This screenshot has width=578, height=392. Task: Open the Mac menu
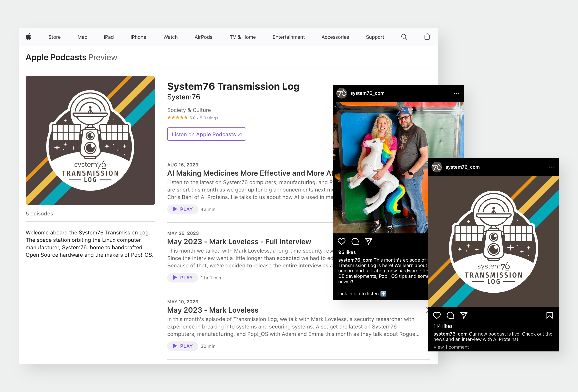pos(82,37)
